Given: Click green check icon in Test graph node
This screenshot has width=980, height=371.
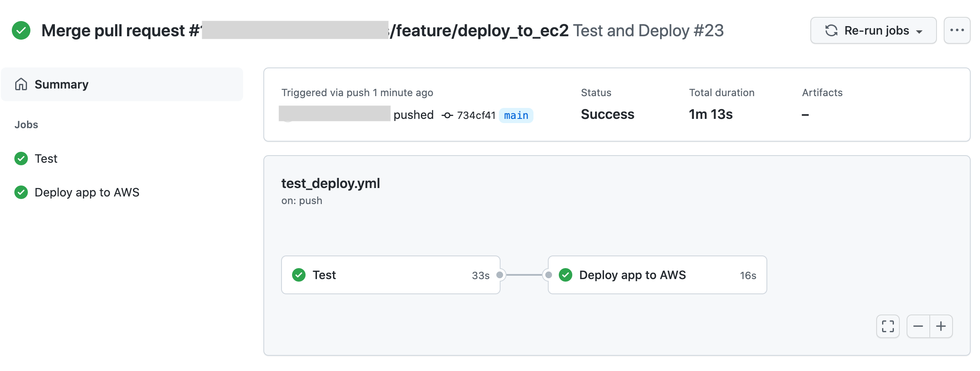Looking at the screenshot, I should click(x=299, y=275).
